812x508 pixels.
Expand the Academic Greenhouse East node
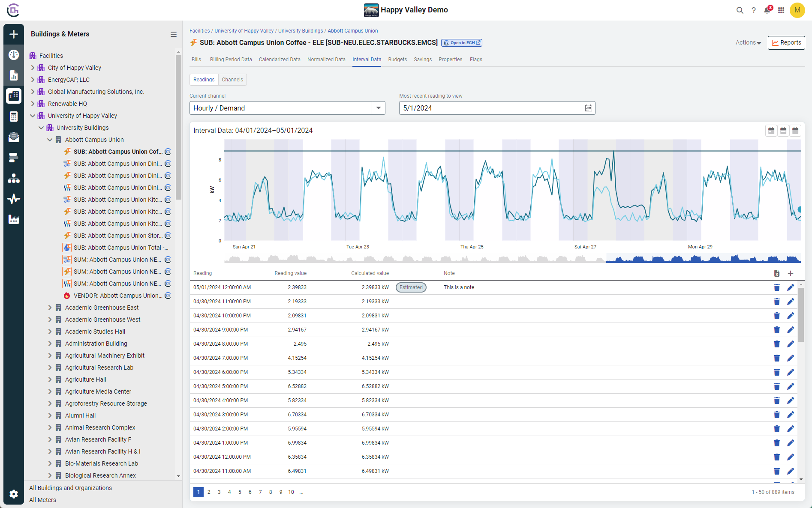click(50, 307)
